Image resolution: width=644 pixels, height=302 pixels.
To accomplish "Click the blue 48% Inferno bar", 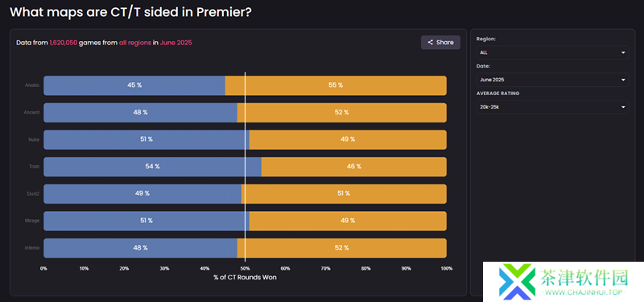I will [x=140, y=248].
